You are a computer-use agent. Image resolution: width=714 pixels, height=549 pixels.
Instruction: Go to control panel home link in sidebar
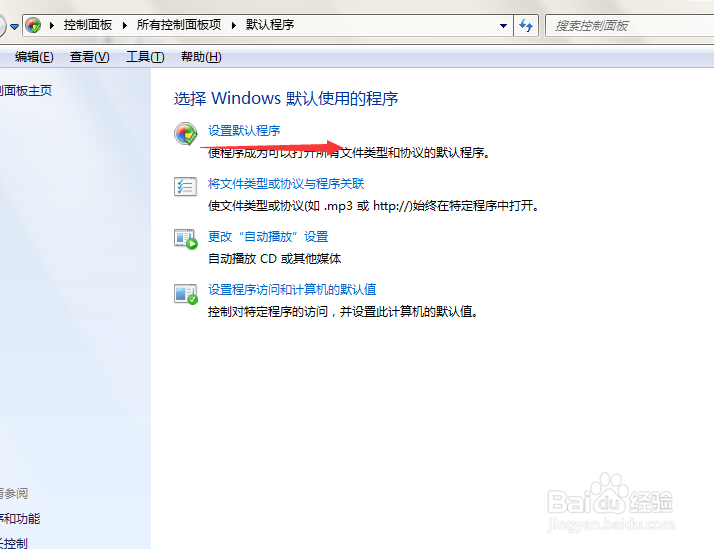click(x=26, y=91)
